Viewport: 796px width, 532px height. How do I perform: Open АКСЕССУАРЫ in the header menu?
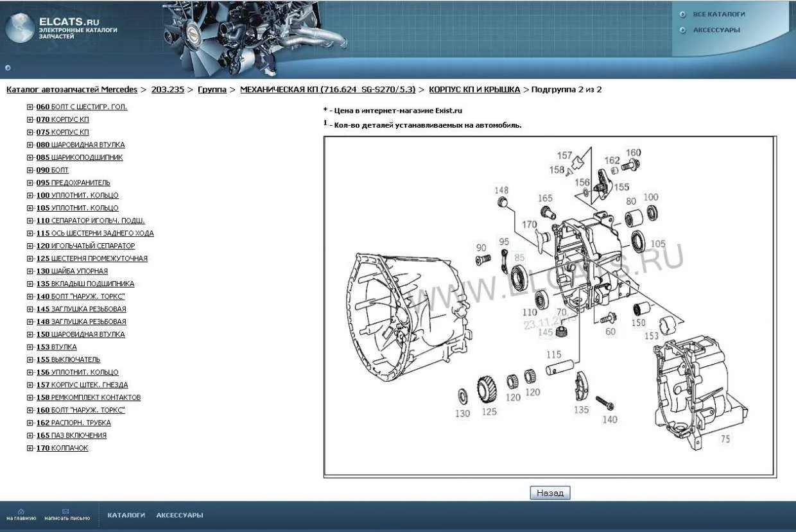[716, 30]
